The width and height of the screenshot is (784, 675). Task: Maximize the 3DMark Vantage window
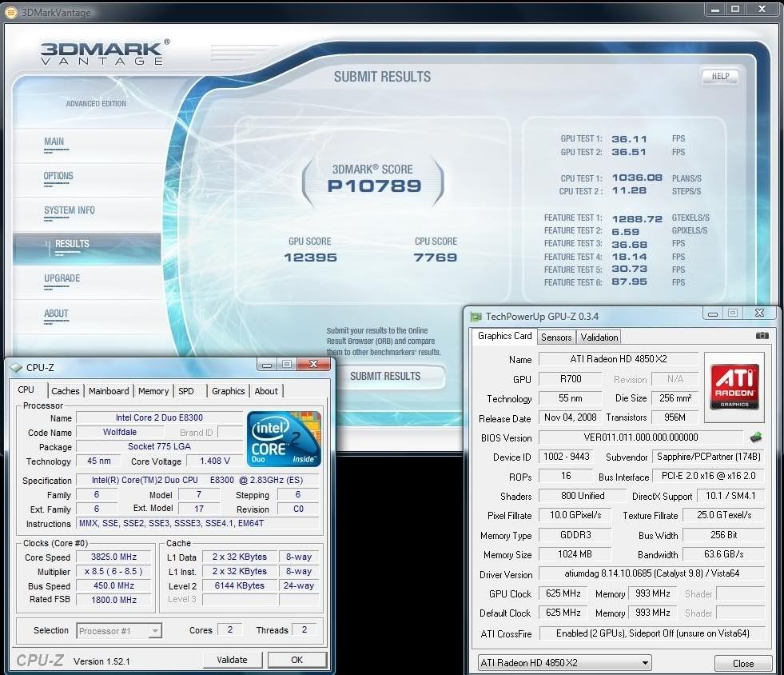tap(734, 9)
